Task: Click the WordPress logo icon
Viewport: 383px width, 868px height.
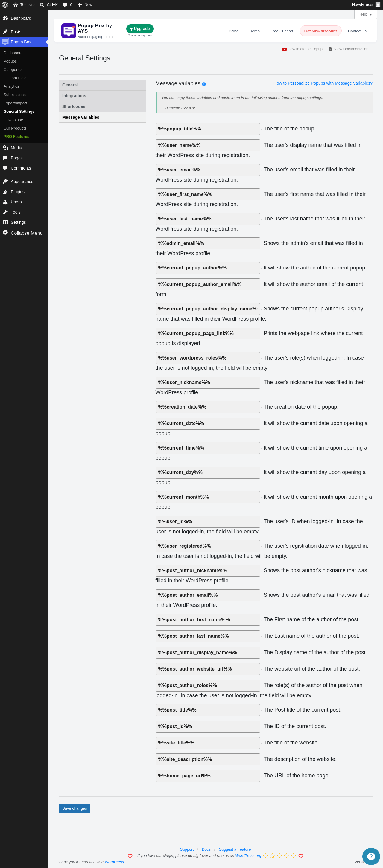Action: coord(5,5)
